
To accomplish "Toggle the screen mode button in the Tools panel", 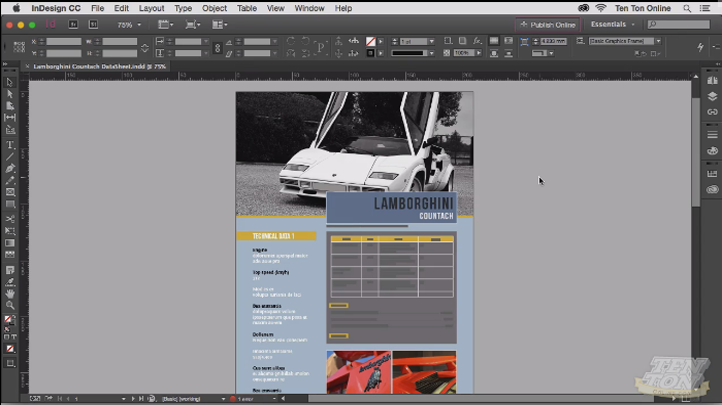I will tap(10, 364).
